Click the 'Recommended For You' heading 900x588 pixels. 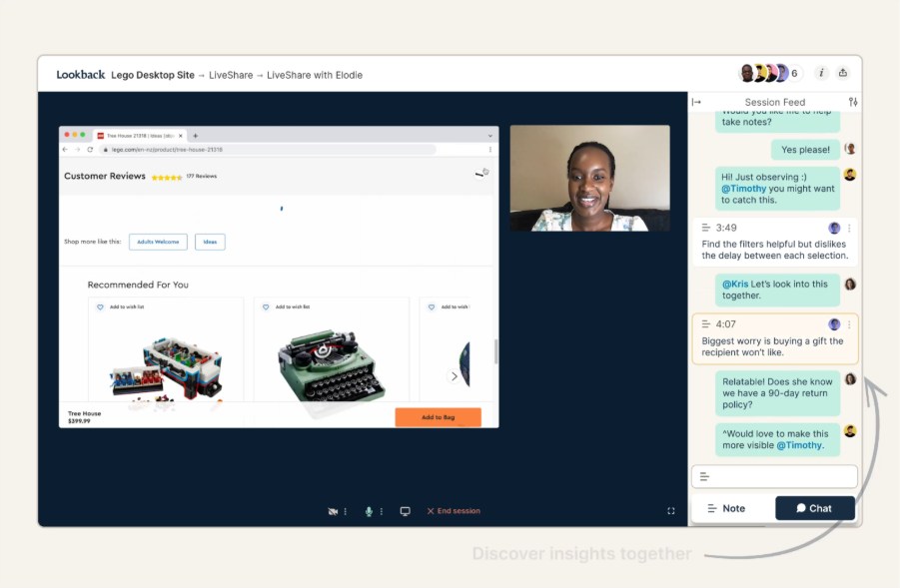pyautogui.click(x=138, y=285)
